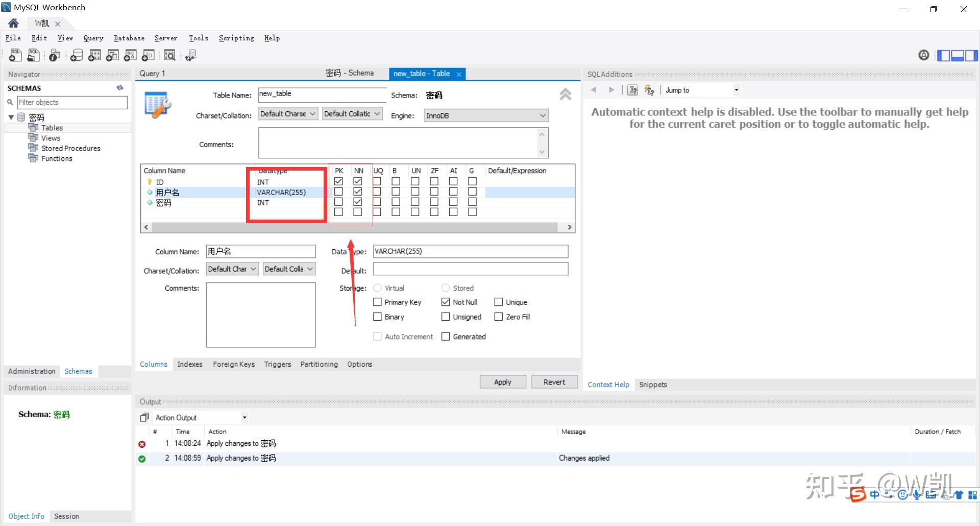This screenshot has width=980, height=526.
Task: Click the Apply button
Action: [x=503, y=382]
